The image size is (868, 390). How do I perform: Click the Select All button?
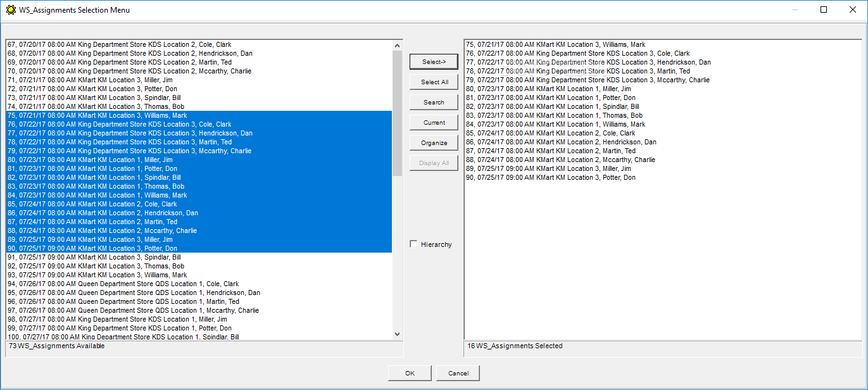click(x=434, y=82)
